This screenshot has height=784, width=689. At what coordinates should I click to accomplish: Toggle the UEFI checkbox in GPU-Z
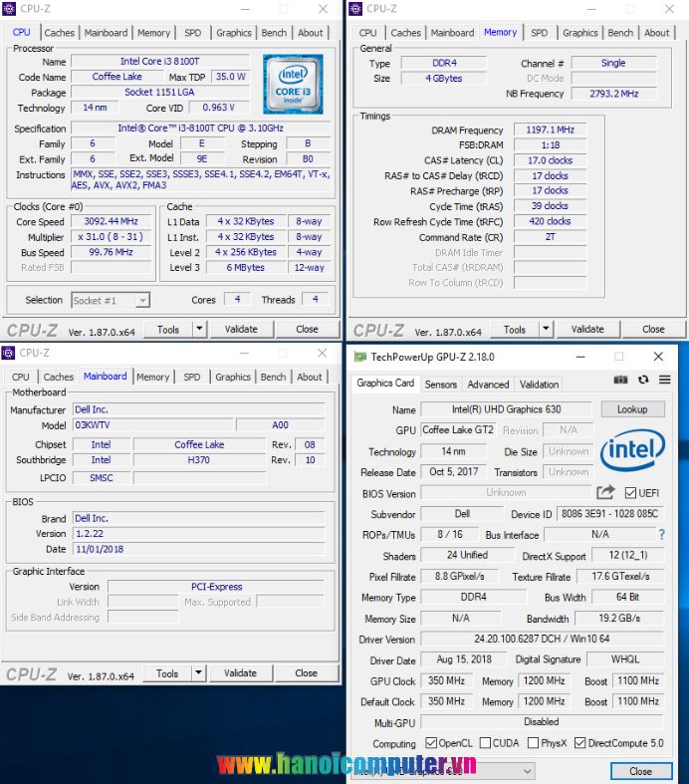[630, 493]
